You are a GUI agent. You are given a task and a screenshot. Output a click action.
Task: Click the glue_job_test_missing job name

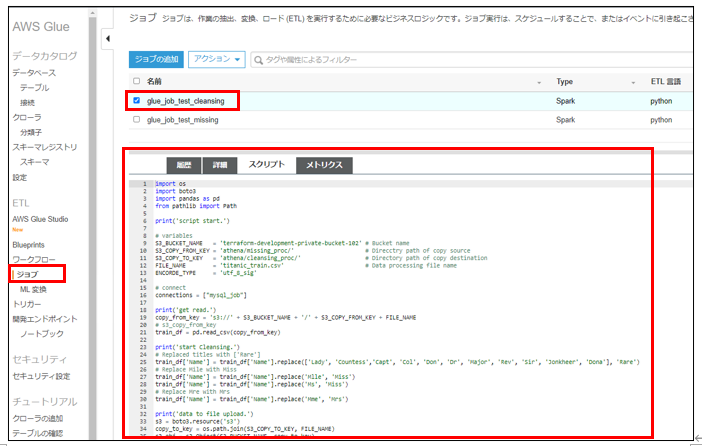pos(182,120)
